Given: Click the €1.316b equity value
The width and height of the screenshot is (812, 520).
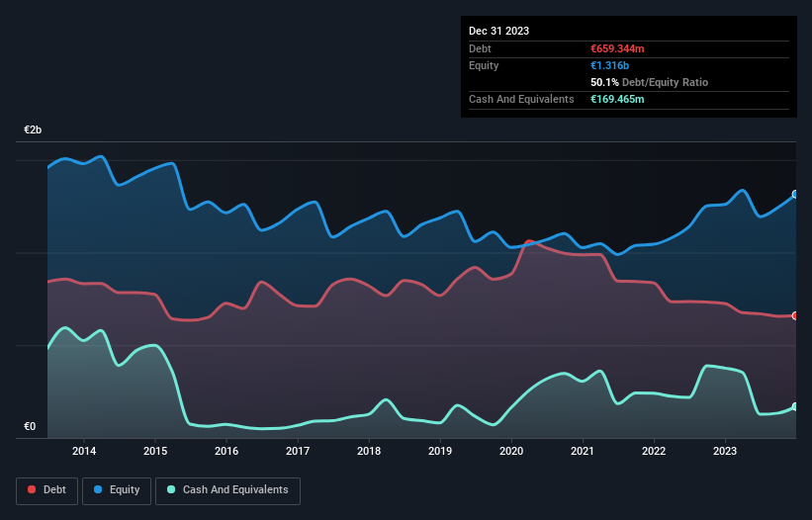Looking at the screenshot, I should tap(609, 65).
